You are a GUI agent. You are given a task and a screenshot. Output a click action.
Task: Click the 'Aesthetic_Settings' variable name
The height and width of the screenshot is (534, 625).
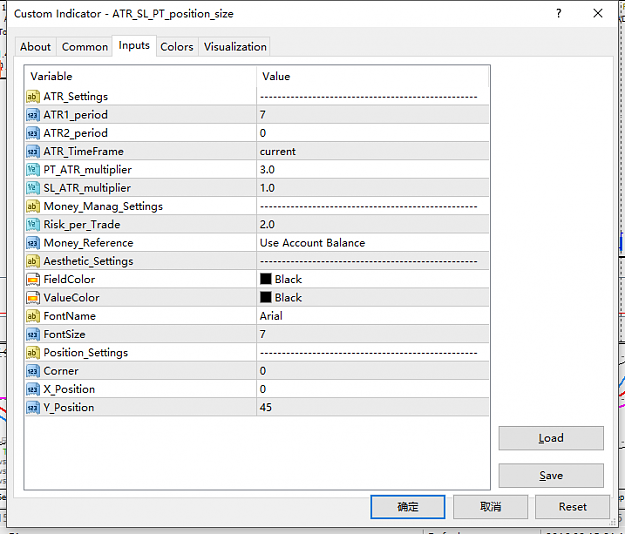point(88,262)
